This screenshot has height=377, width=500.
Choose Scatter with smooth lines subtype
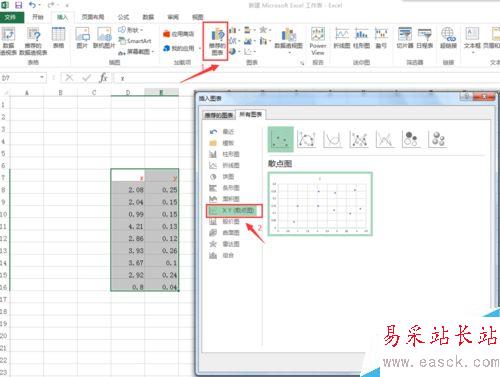(x=332, y=139)
